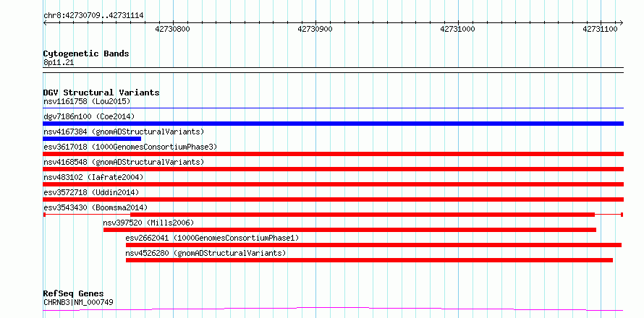Click the chr8:42730709..42731114 region label
This screenshot has width=644, height=318.
click(93, 16)
